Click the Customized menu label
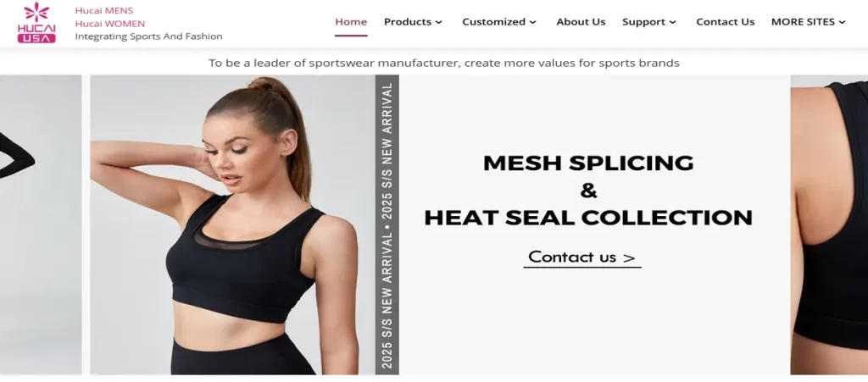This screenshot has height=382, width=868. (x=494, y=22)
